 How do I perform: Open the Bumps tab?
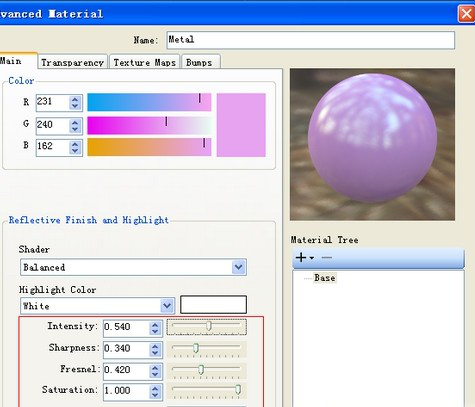click(x=201, y=62)
